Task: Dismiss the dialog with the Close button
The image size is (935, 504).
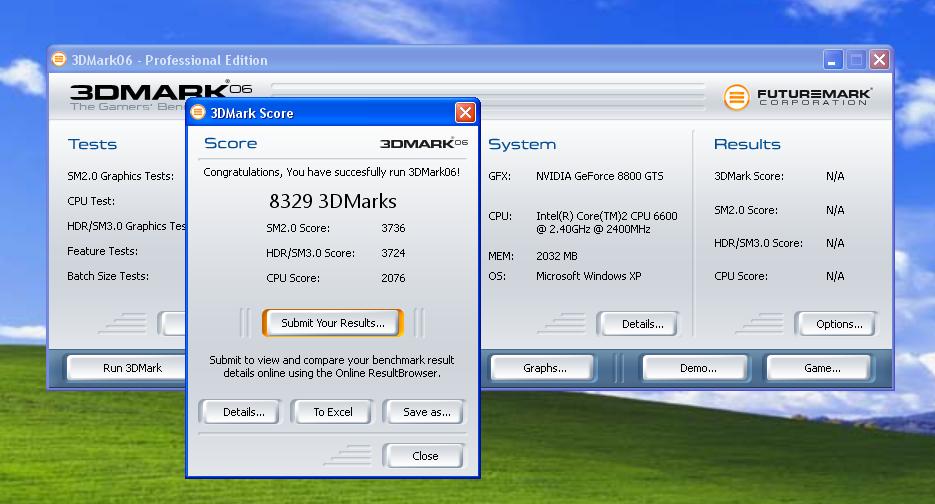Action: 423,456
